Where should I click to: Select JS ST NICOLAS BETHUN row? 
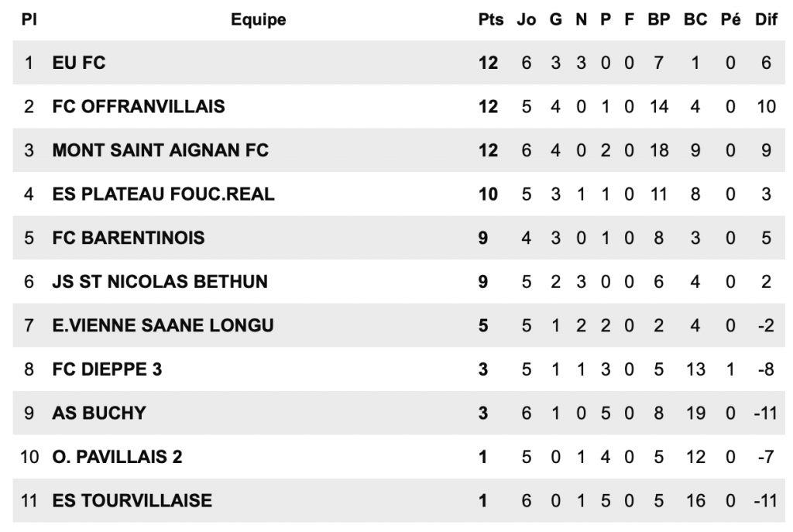160,282
